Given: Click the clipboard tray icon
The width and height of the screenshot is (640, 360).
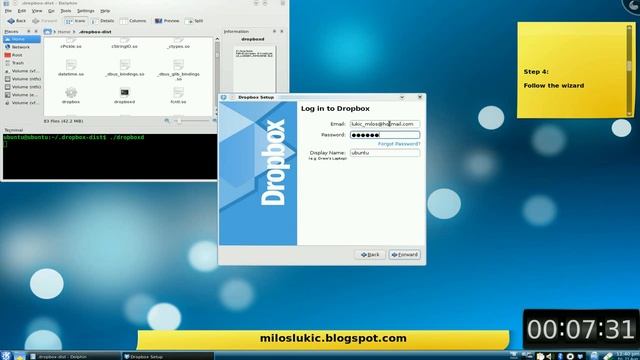Looking at the screenshot, I should pyautogui.click(x=540, y=356).
